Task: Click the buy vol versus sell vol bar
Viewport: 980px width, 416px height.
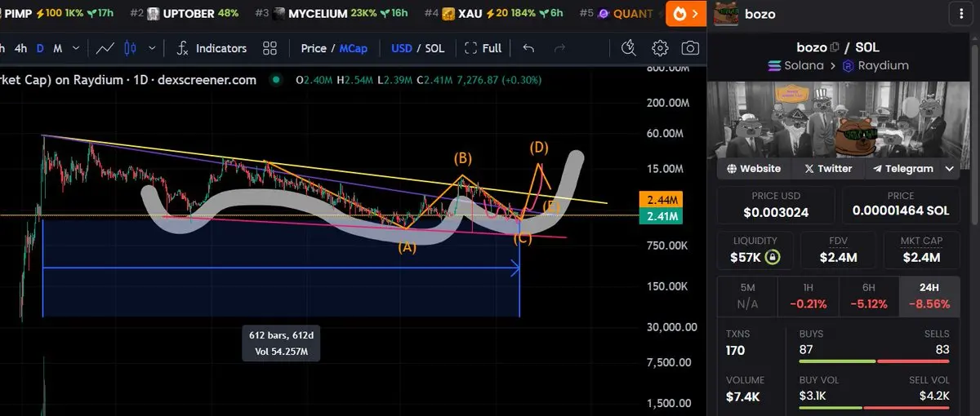Action: [x=874, y=407]
